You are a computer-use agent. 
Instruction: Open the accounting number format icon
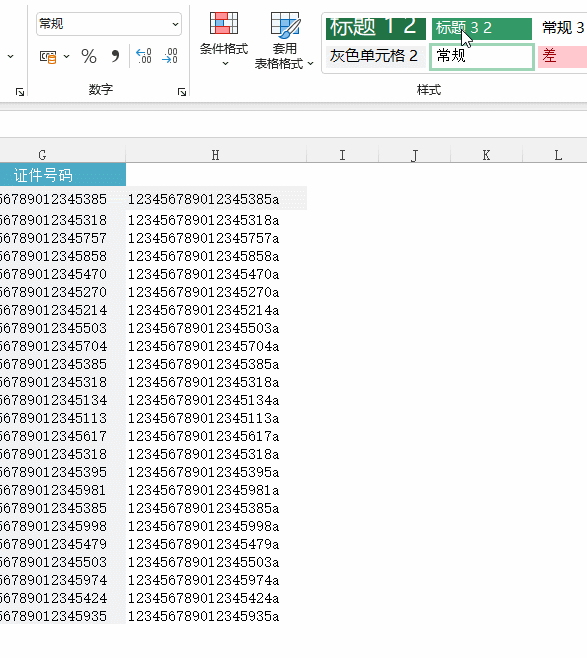point(48,57)
